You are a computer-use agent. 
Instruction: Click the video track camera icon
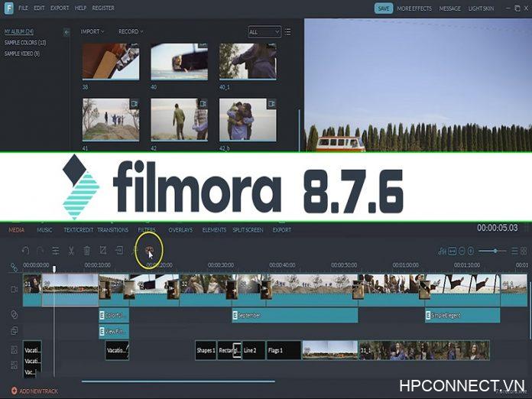[x=14, y=290]
